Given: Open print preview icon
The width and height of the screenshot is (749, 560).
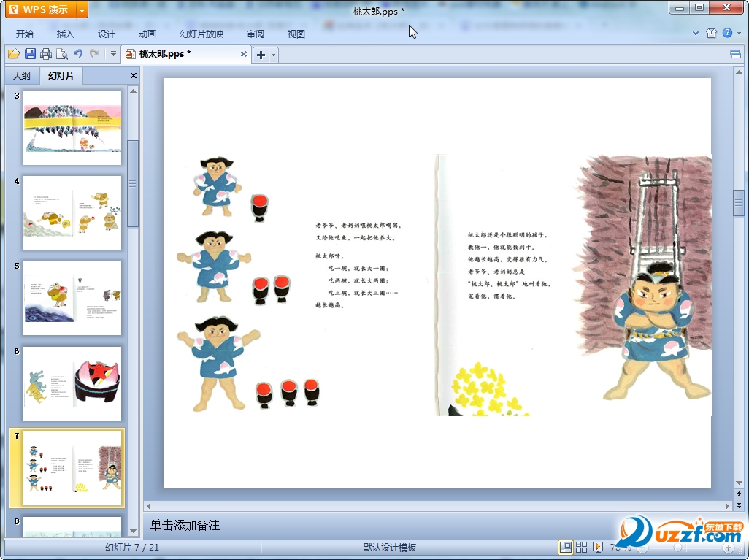Looking at the screenshot, I should [62, 54].
